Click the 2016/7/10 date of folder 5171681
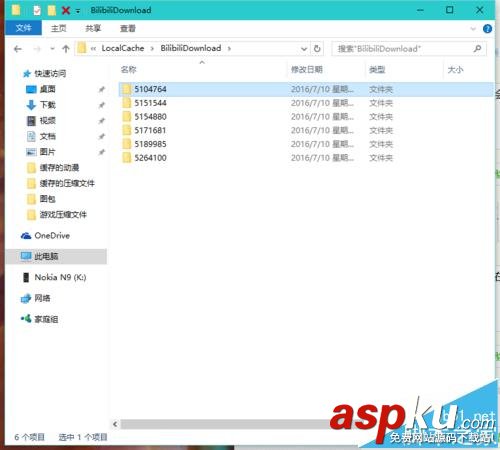This screenshot has height=450, width=500. (322, 130)
